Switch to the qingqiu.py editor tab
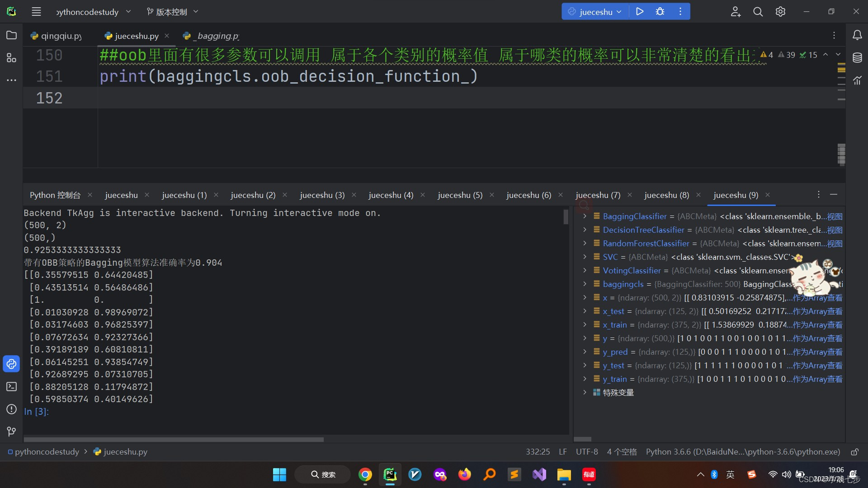This screenshot has height=488, width=868. 57,36
